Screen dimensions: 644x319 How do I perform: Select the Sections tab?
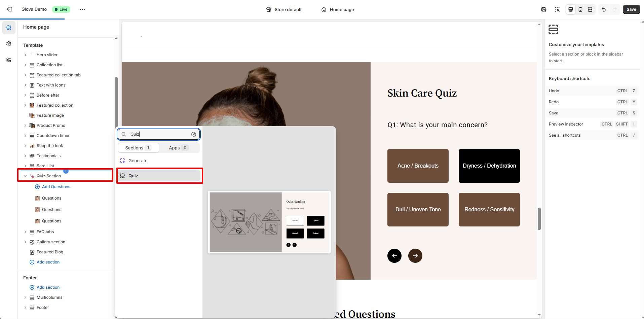(x=138, y=148)
